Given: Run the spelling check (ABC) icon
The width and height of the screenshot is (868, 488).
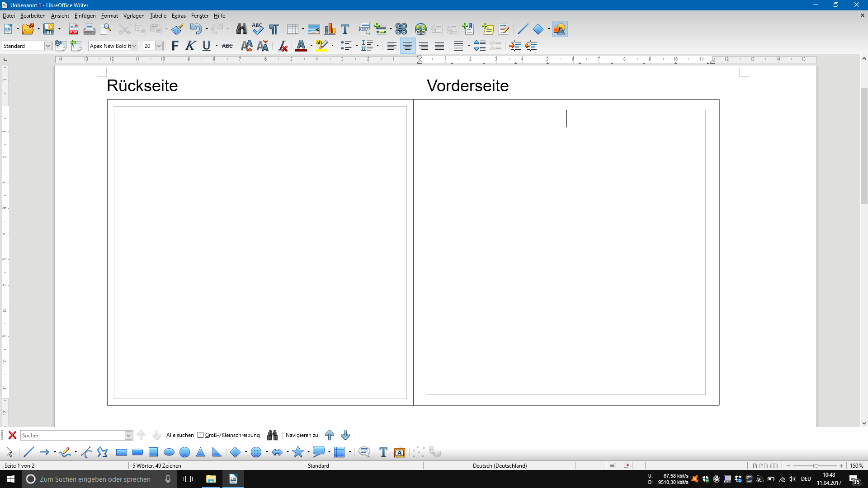Looking at the screenshot, I should [258, 29].
